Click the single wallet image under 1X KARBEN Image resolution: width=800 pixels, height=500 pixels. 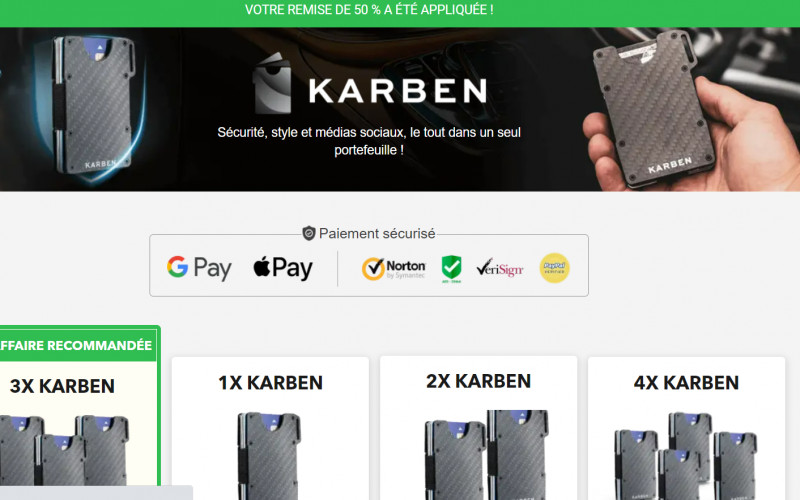(x=269, y=456)
